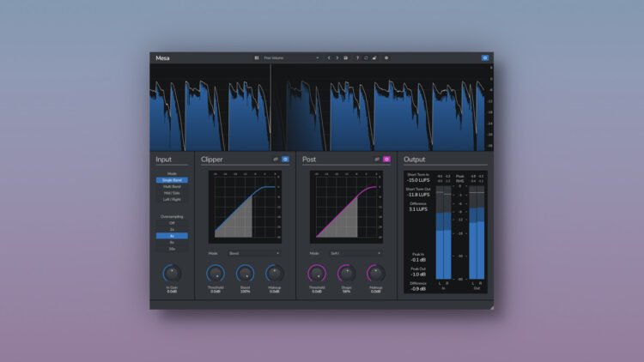Image resolution: width=644 pixels, height=362 pixels.
Task: Click the output level meter
Action: (x=477, y=232)
